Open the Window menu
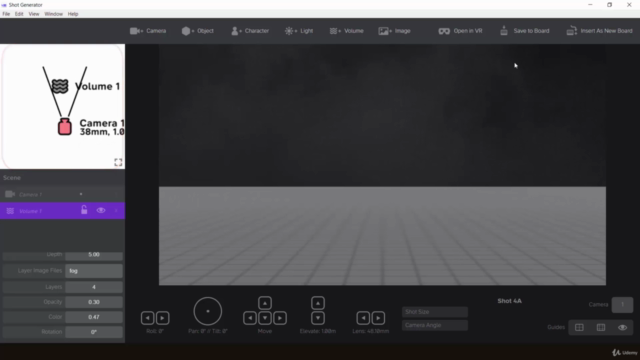Viewport: 640px width, 360px height. pos(53,14)
